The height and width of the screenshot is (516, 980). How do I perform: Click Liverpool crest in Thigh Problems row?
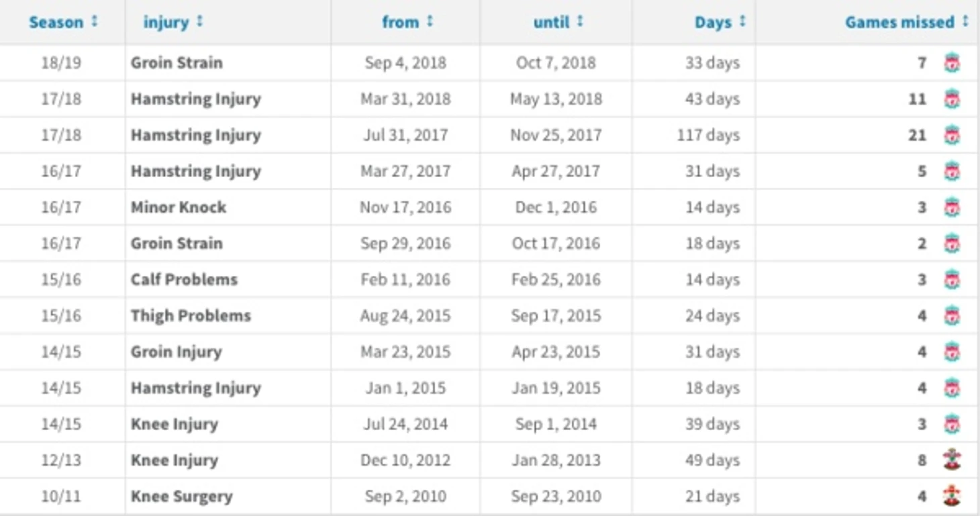(x=952, y=316)
